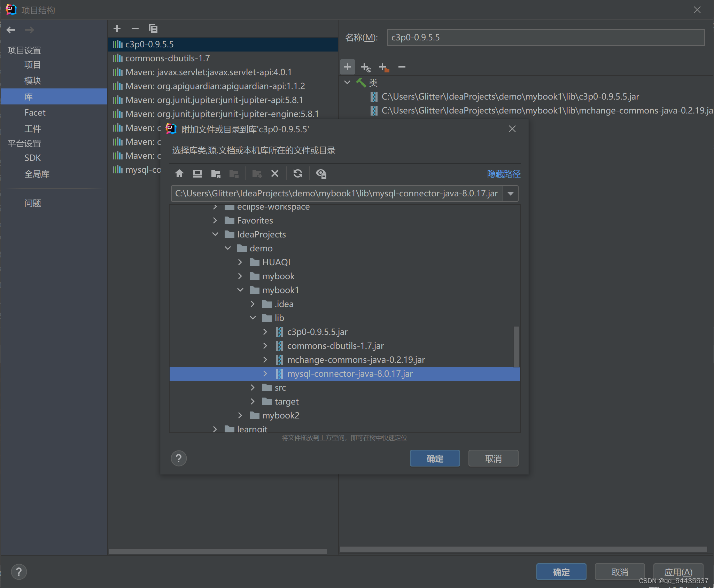Create a new folder in file chooser
Screen dimensions: 714x588
click(x=257, y=173)
